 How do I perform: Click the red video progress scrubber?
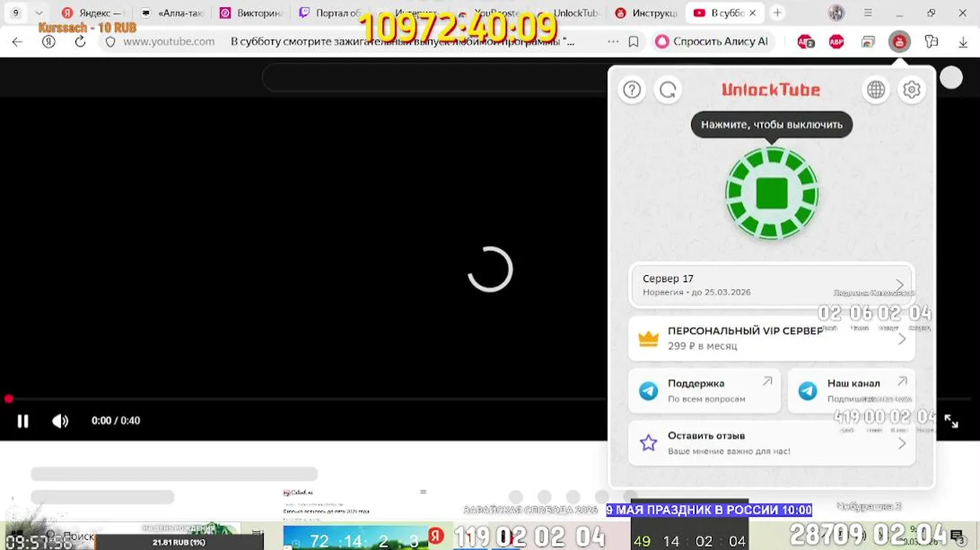click(8, 399)
